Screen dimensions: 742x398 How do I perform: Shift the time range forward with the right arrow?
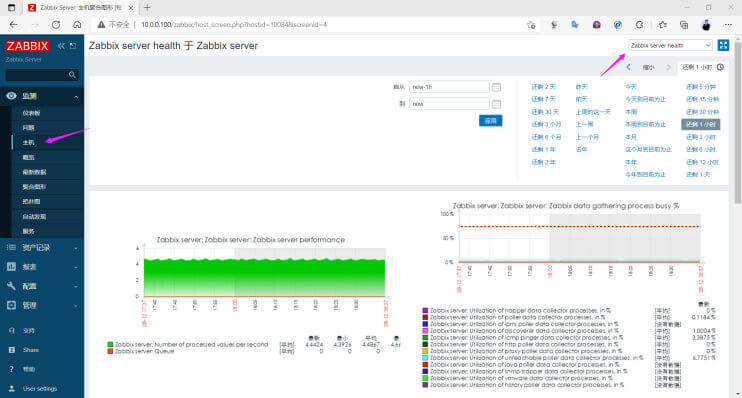coord(668,67)
